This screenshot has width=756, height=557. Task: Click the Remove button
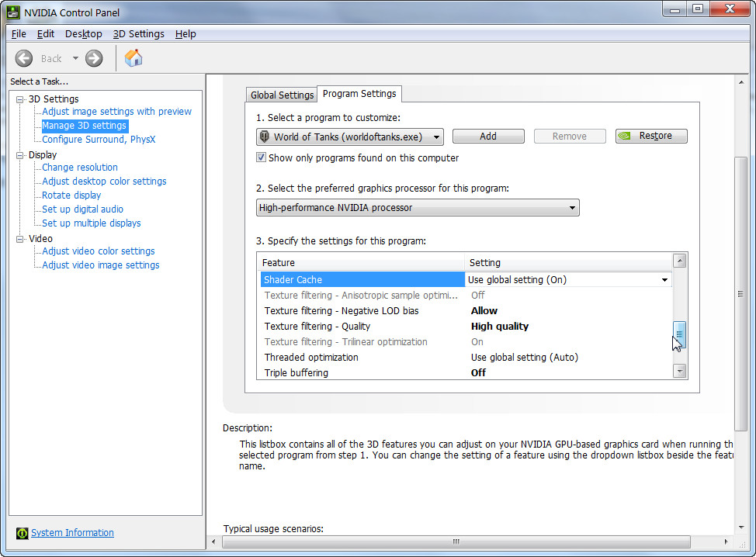point(570,137)
